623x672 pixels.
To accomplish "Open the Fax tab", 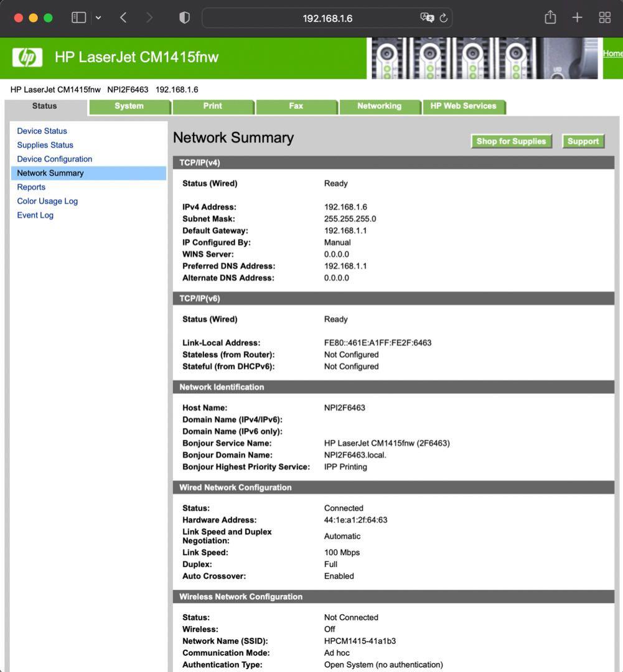I will 296,106.
